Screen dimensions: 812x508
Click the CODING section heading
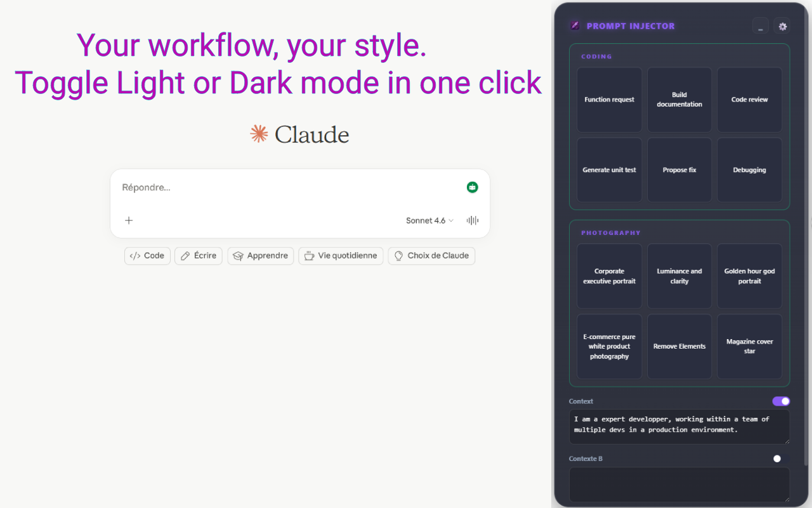(597, 57)
